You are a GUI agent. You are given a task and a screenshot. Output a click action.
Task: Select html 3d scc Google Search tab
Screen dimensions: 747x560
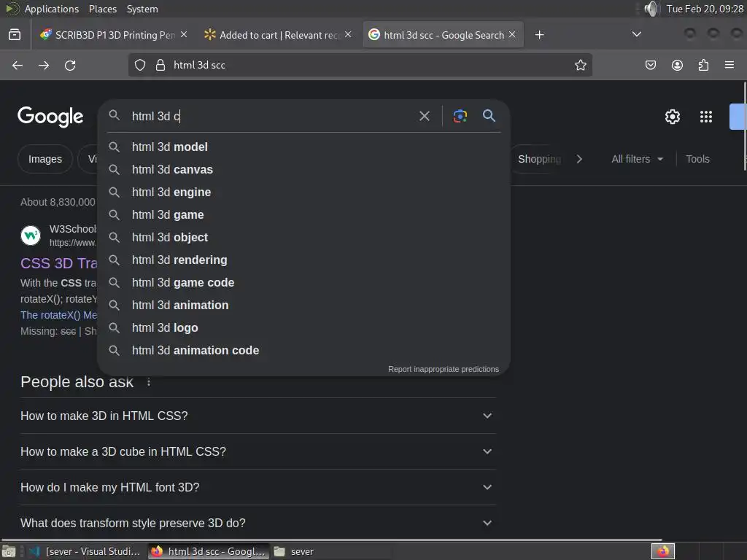pos(443,35)
